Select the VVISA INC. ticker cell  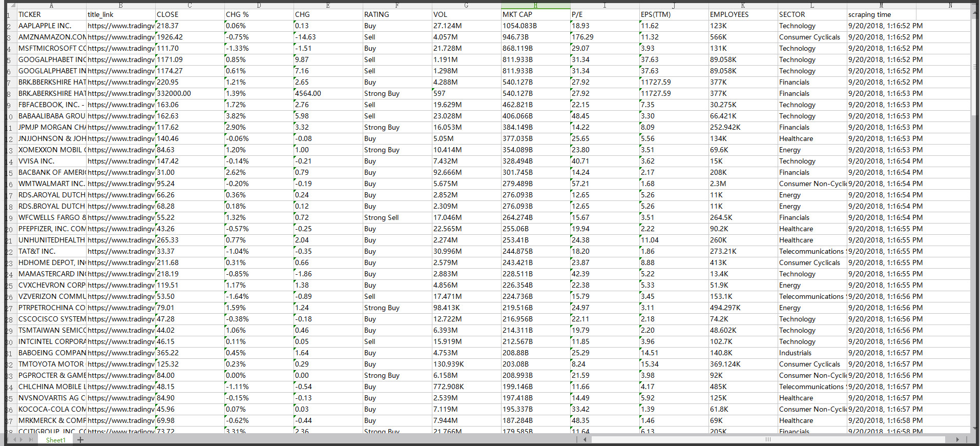tap(51, 161)
